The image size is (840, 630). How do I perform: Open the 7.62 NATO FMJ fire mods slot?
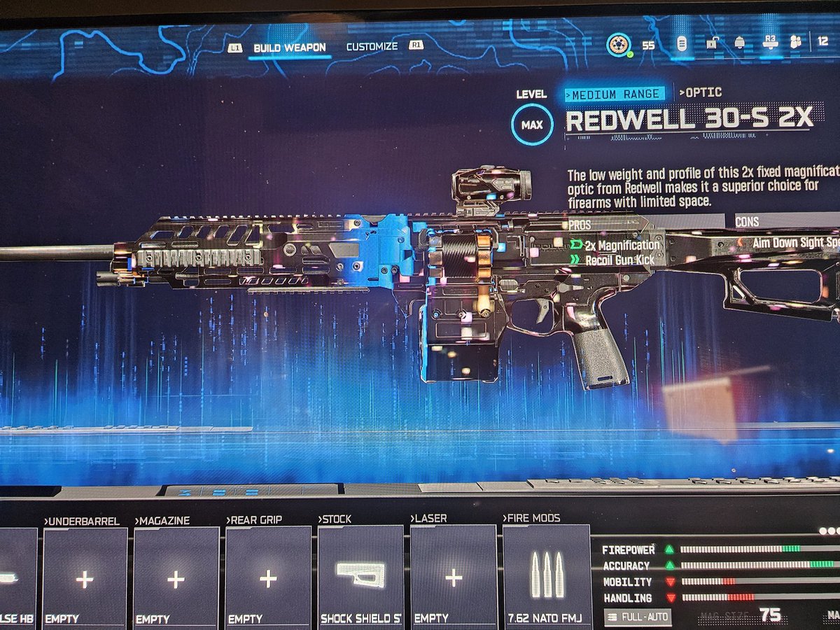coord(547,576)
